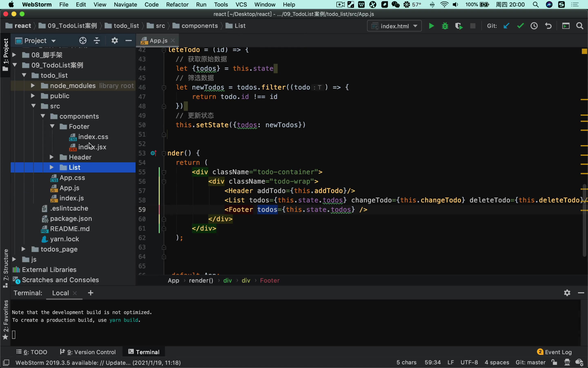Click the src breadcrumb in navigation bar
This screenshot has width=588, height=368.
click(x=156, y=26)
